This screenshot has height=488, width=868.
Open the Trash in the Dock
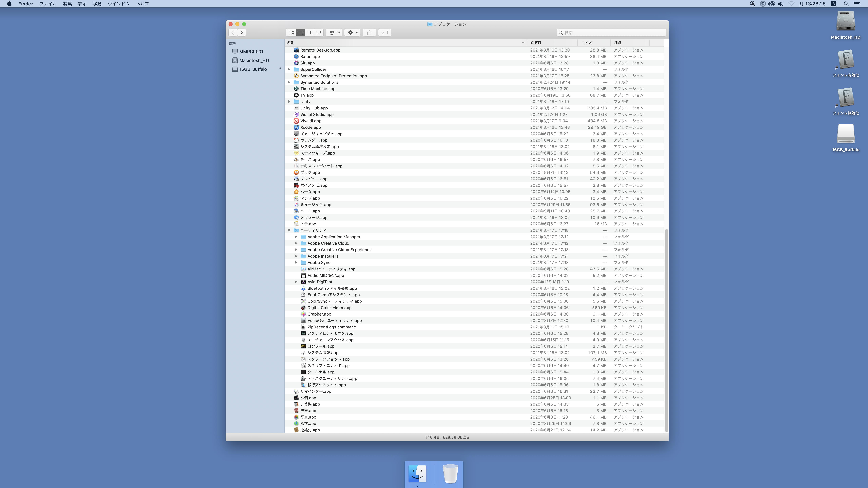point(450,474)
